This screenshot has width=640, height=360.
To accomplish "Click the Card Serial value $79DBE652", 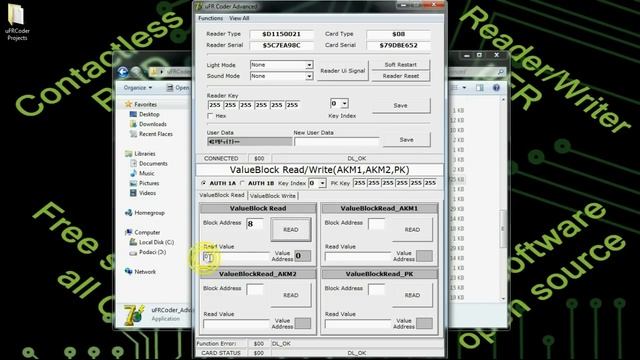I will click(x=398, y=45).
